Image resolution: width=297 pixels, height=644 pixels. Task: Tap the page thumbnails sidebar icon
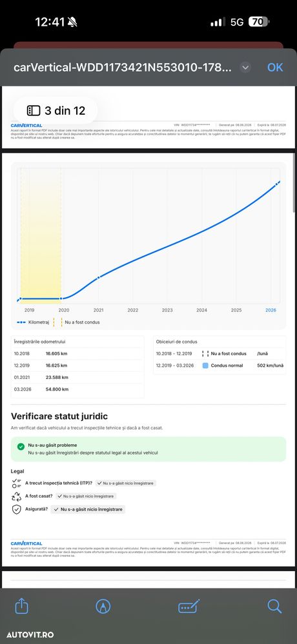pos(34,110)
